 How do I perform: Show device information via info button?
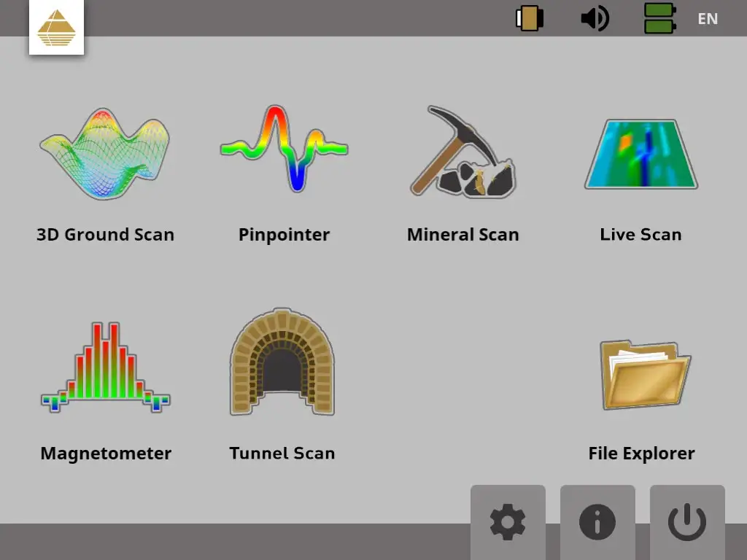pos(597,522)
